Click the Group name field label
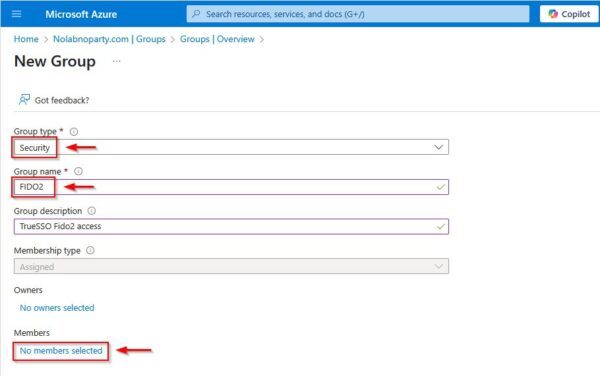The width and height of the screenshot is (600, 376). tap(38, 171)
